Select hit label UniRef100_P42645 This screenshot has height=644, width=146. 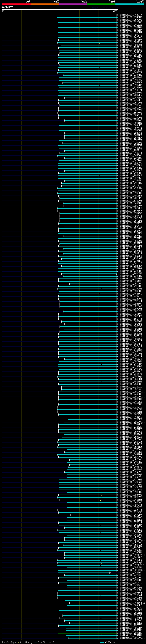pyautogui.click(x=131, y=294)
